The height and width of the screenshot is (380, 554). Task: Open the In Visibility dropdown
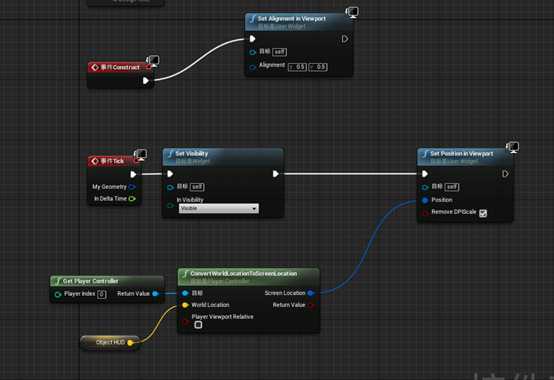219,209
